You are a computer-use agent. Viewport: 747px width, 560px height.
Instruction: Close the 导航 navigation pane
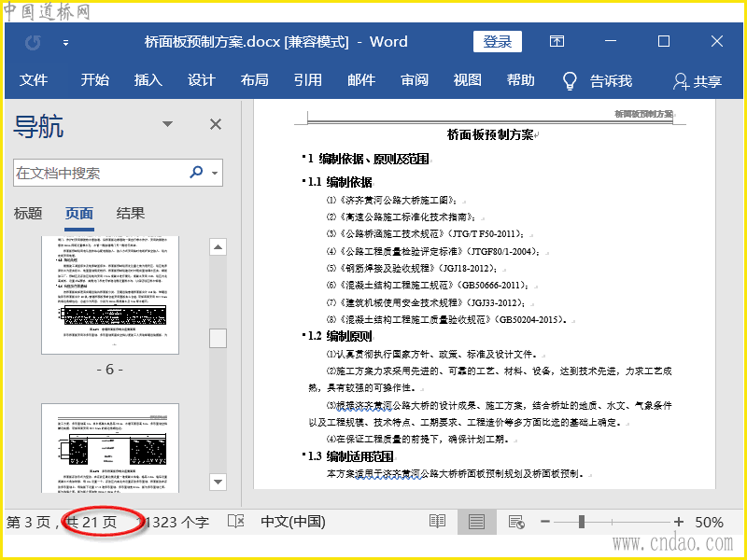(216, 124)
